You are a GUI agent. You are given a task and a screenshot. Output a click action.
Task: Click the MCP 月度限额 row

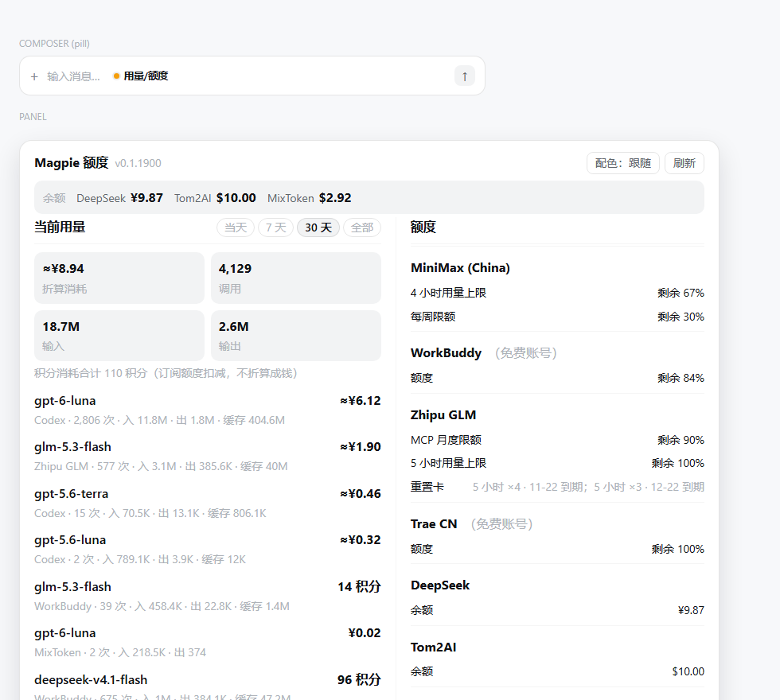pyautogui.click(x=557, y=440)
